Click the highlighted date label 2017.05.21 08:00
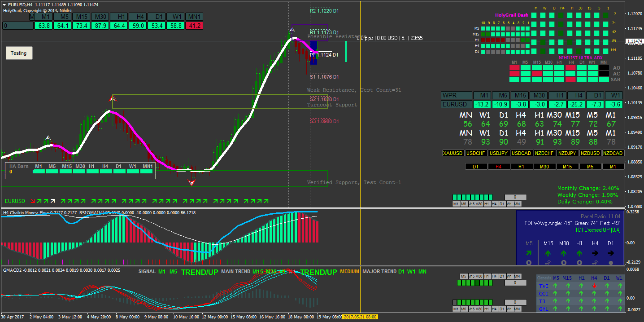 click(x=361, y=317)
